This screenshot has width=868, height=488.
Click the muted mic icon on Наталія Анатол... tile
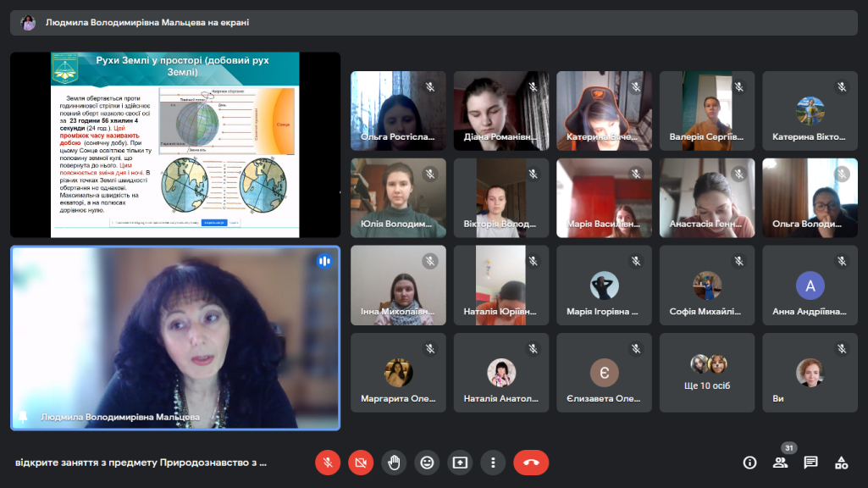tap(534, 348)
